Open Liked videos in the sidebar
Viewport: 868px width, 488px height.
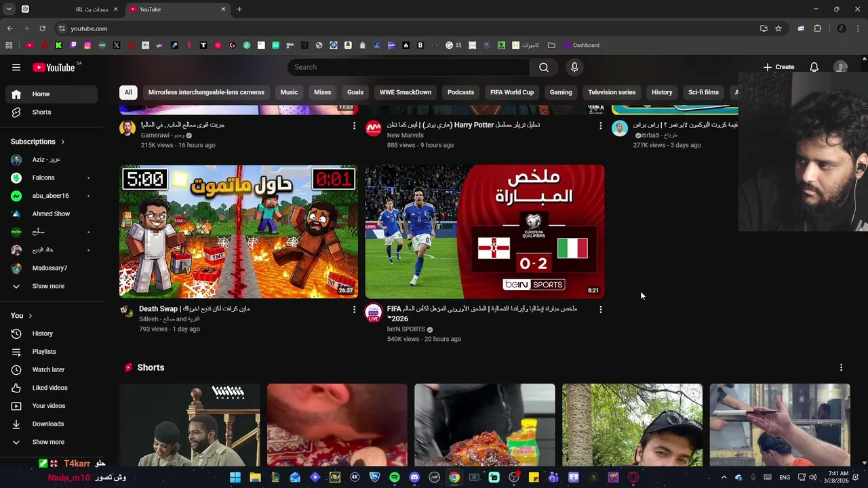52,388
